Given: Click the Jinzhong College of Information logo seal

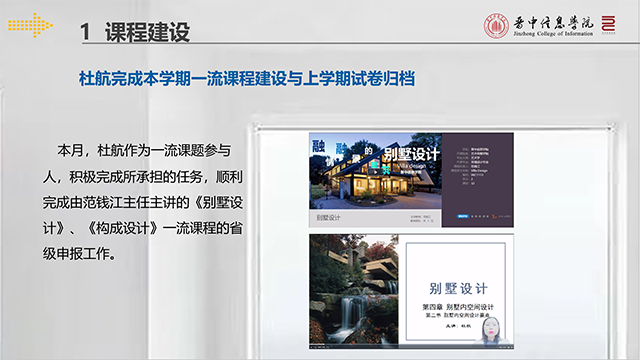Looking at the screenshot, I should point(496,26).
